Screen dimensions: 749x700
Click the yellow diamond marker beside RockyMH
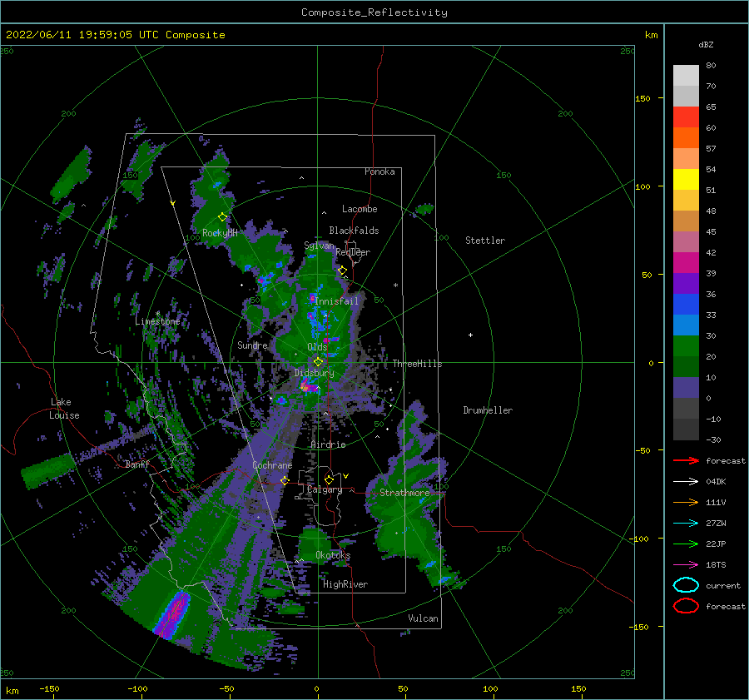pos(222,217)
